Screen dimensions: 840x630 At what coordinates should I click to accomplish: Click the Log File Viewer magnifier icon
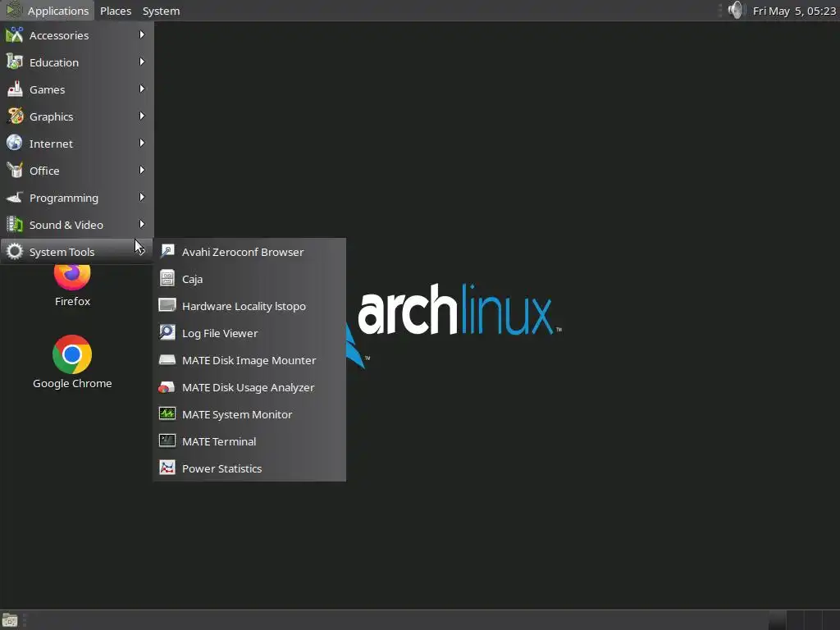(167, 332)
